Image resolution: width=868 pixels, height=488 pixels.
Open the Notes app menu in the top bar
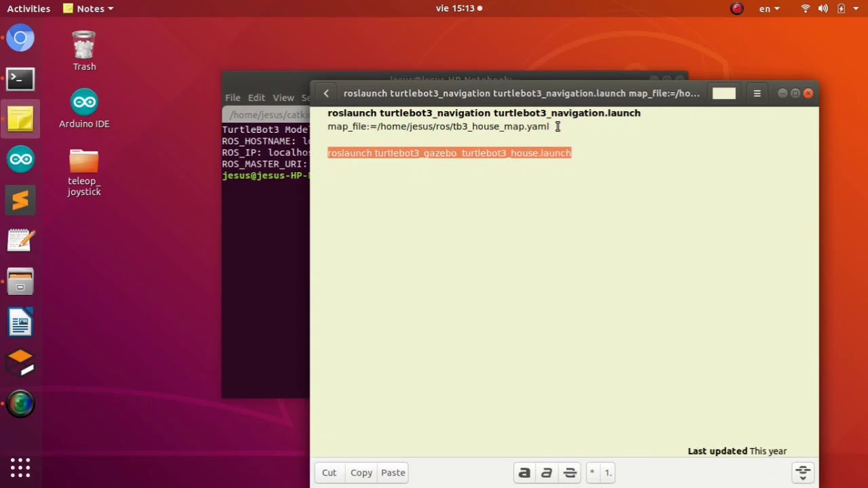click(88, 9)
